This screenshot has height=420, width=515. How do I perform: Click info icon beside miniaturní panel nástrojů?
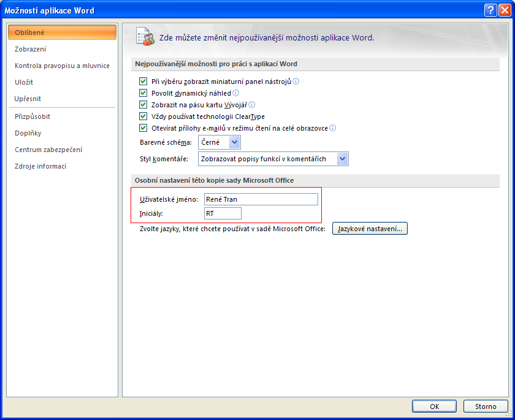click(x=296, y=81)
